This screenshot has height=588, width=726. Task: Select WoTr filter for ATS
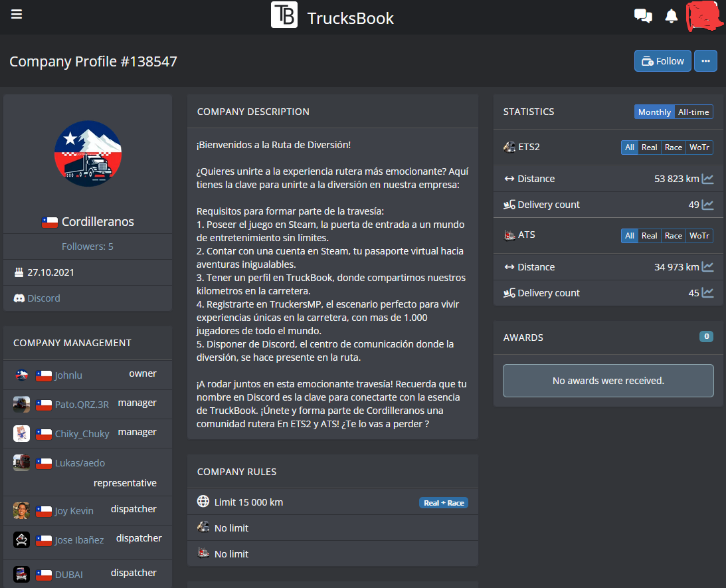[x=699, y=236]
